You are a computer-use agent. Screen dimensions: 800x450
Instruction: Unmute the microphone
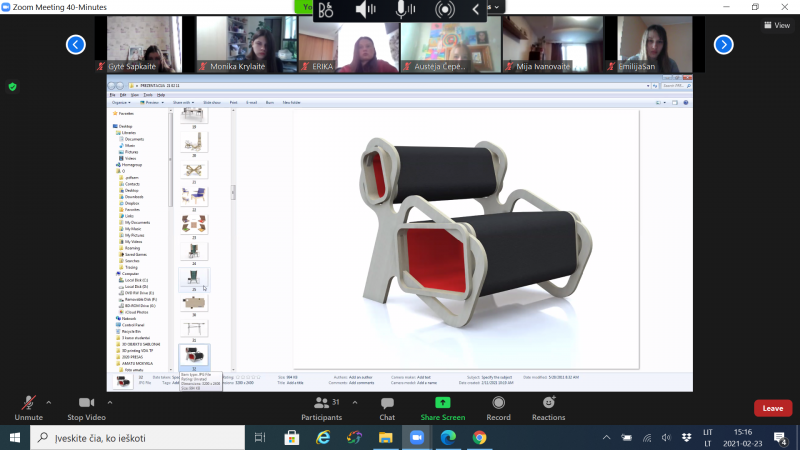coord(29,409)
